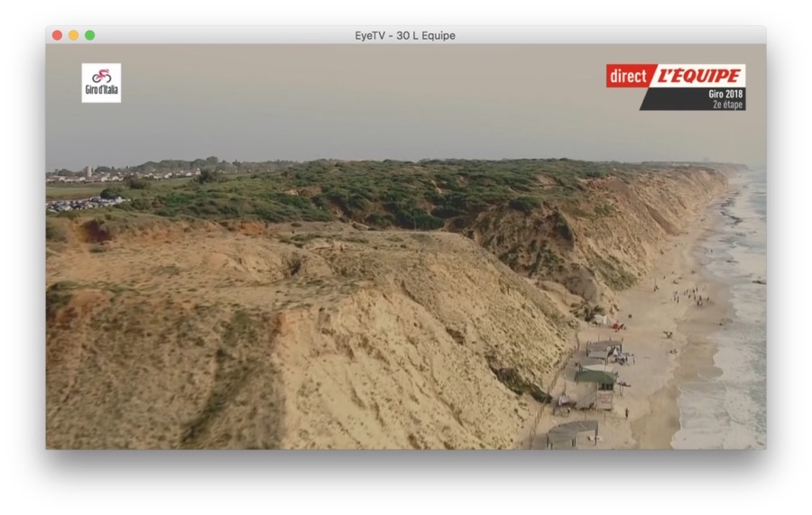
Task: Click the Giro d'Italia logo overlay
Action: pyautogui.click(x=101, y=82)
